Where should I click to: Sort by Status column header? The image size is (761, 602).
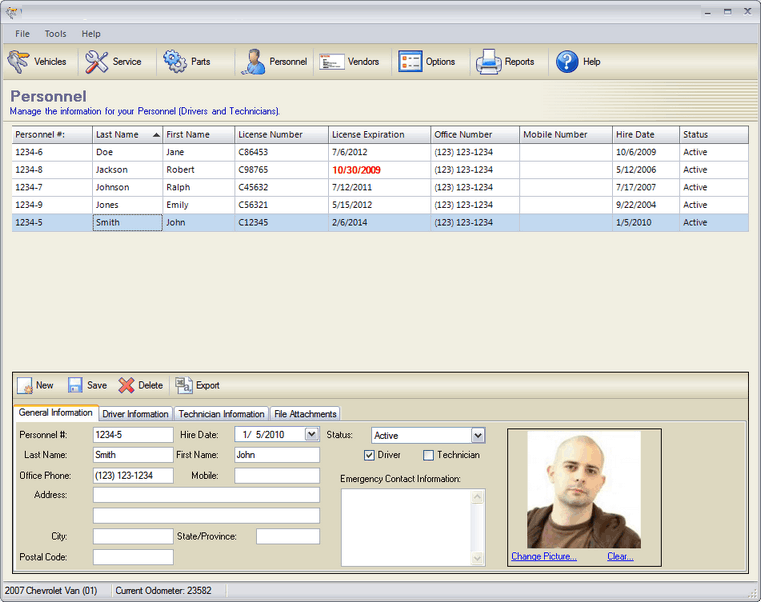click(x=714, y=134)
